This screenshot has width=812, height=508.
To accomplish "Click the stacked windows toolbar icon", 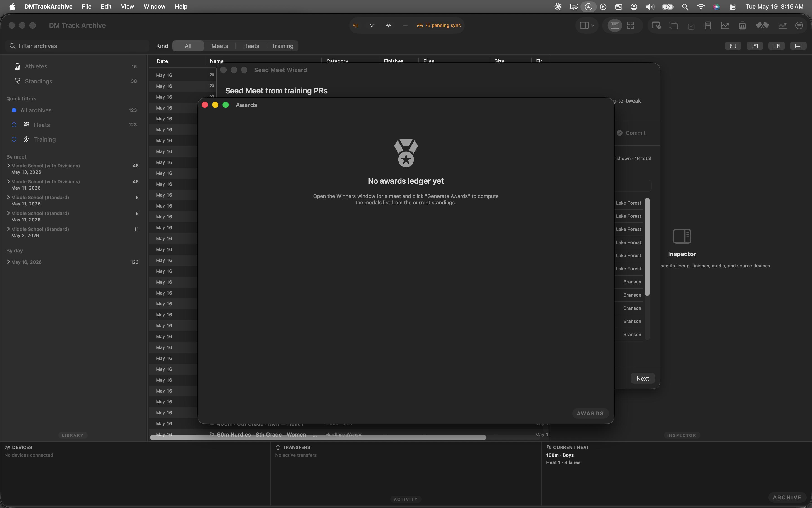I will tap(673, 26).
